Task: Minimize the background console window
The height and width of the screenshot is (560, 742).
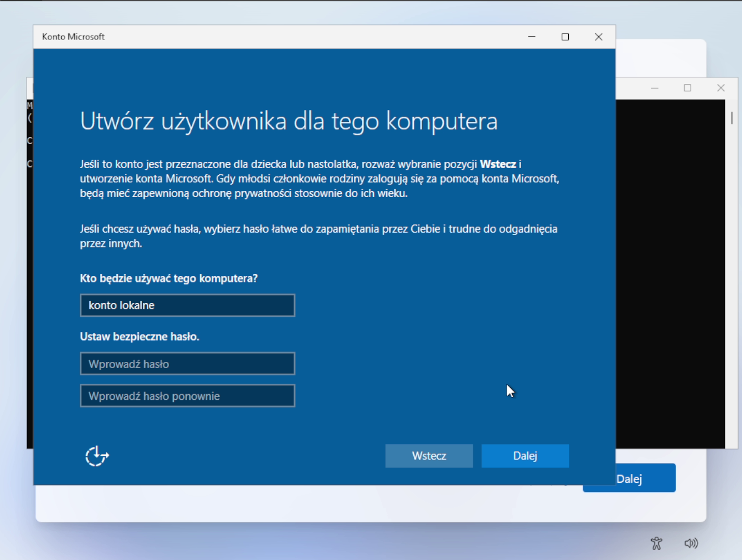Action: coord(654,88)
